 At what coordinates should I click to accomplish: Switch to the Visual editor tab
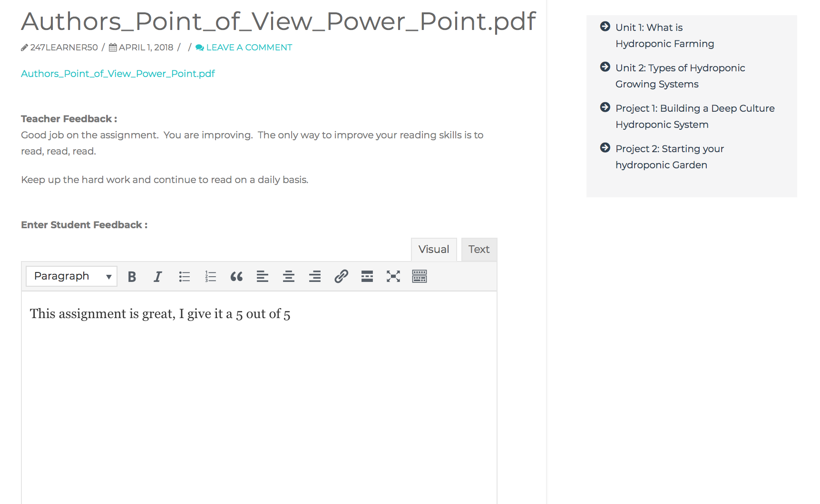pyautogui.click(x=434, y=250)
